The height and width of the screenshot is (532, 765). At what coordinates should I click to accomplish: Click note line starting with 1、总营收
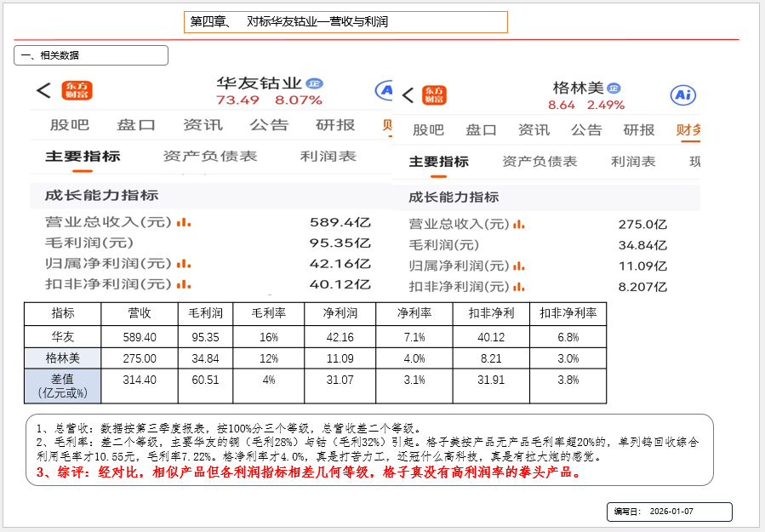(x=229, y=428)
